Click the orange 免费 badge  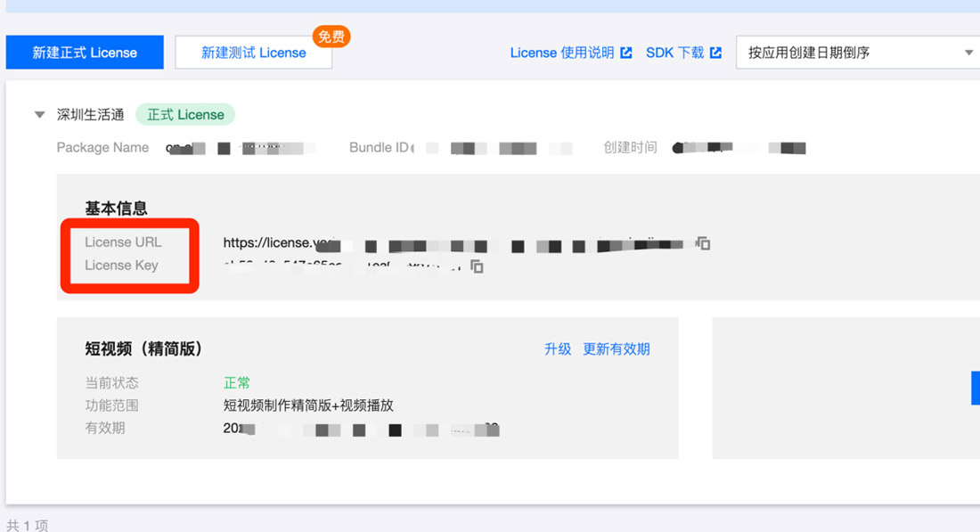point(331,37)
